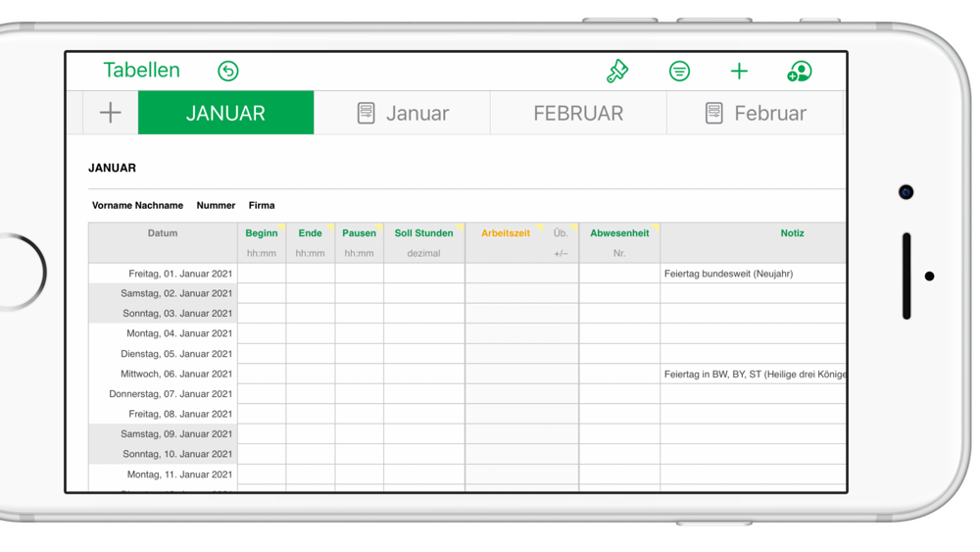Viewport: 980px width, 552px height.
Task: Select date cell Donnerstag, 07. Januar 2021
Action: (163, 394)
